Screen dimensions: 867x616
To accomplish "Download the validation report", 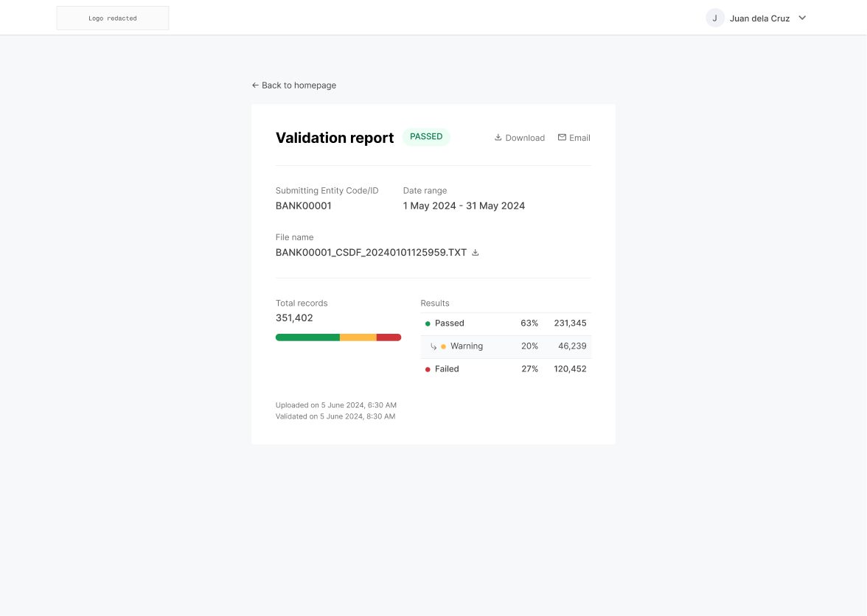I will click(519, 137).
